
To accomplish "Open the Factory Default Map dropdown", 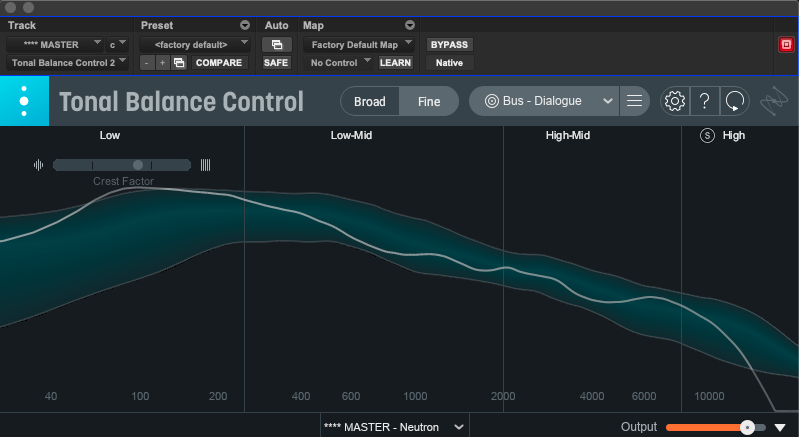I will (361, 44).
